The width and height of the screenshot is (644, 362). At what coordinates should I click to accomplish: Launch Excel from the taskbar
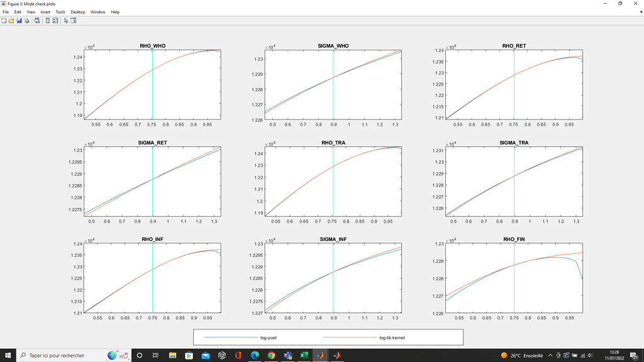304,355
